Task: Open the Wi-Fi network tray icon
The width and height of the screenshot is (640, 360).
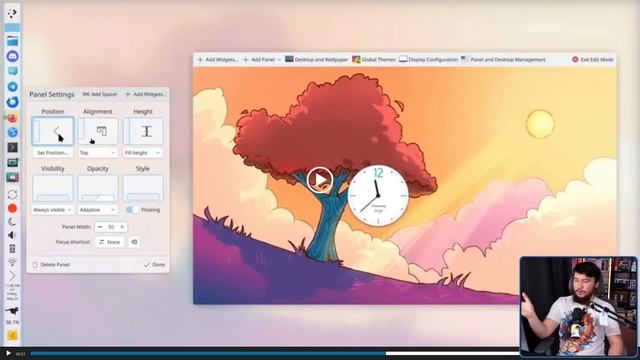Action: pyautogui.click(x=12, y=262)
